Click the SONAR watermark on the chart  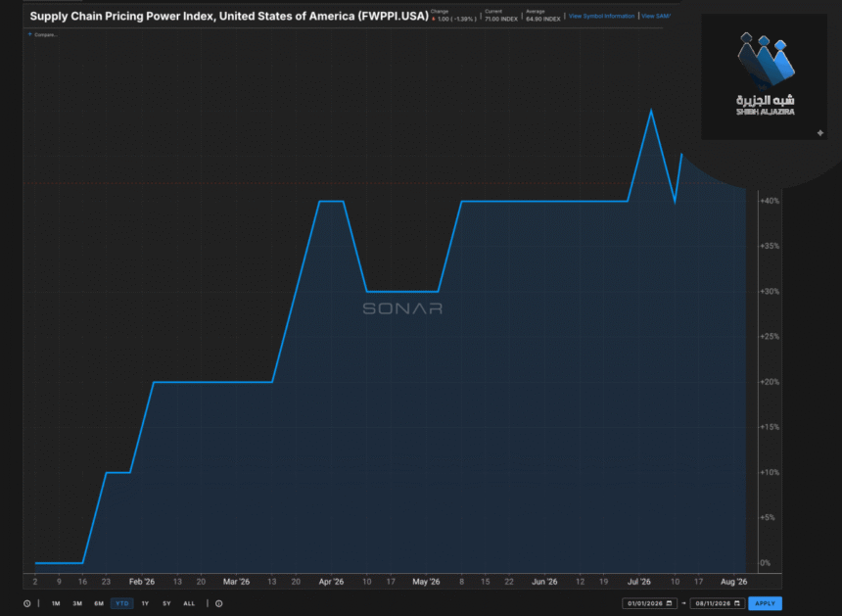[402, 308]
